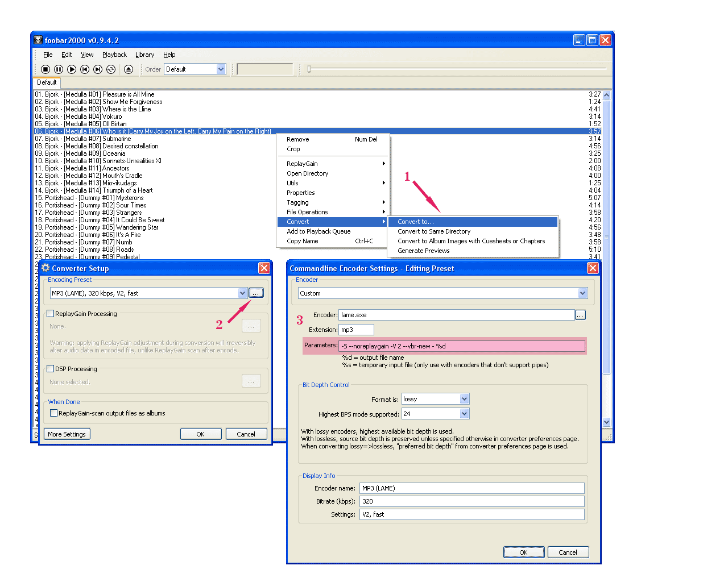Select 'Convert to...' in submenu
This screenshot has height=582, width=728.
pyautogui.click(x=416, y=222)
